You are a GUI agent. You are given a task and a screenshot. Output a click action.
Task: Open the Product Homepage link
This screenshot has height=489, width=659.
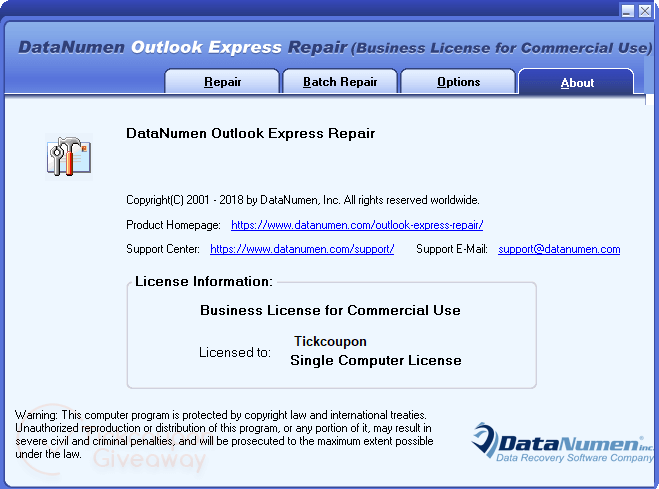(x=357, y=225)
